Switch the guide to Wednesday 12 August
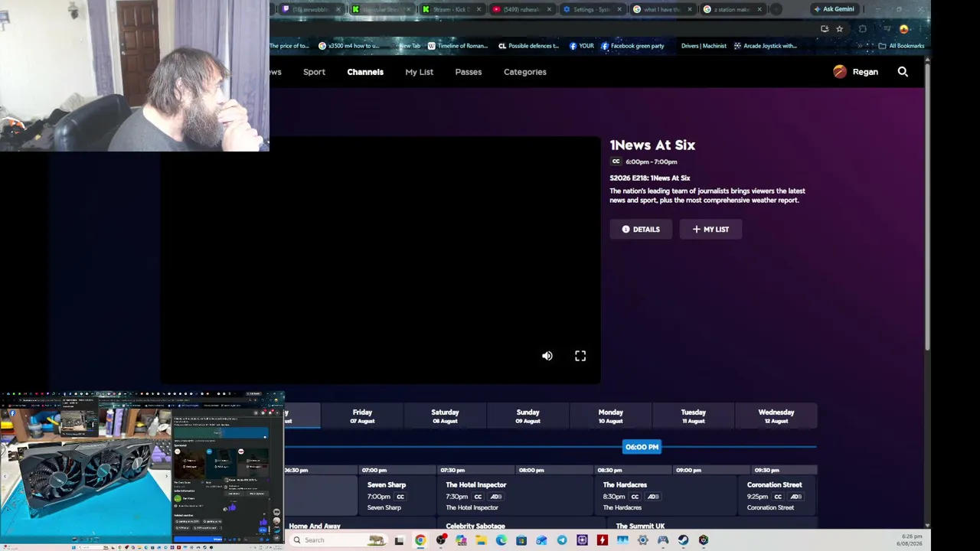Screen dimensions: 980x551 776,416
